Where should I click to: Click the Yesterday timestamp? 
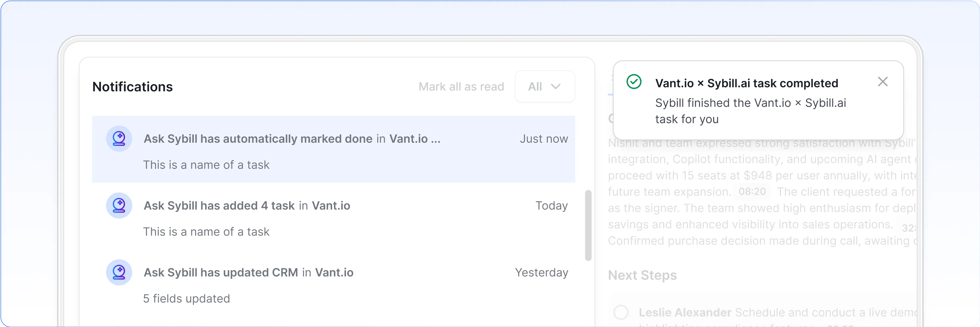coord(541,273)
